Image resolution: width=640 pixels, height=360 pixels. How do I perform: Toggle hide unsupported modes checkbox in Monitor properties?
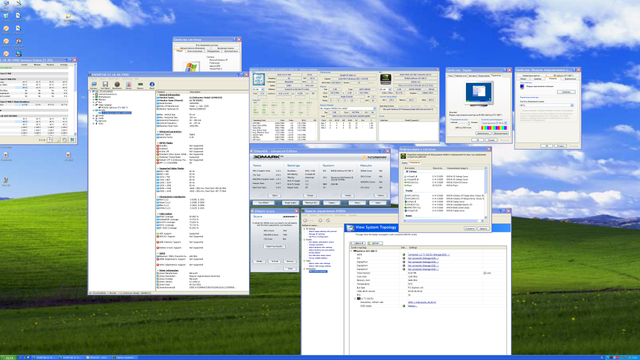[x=521, y=110]
